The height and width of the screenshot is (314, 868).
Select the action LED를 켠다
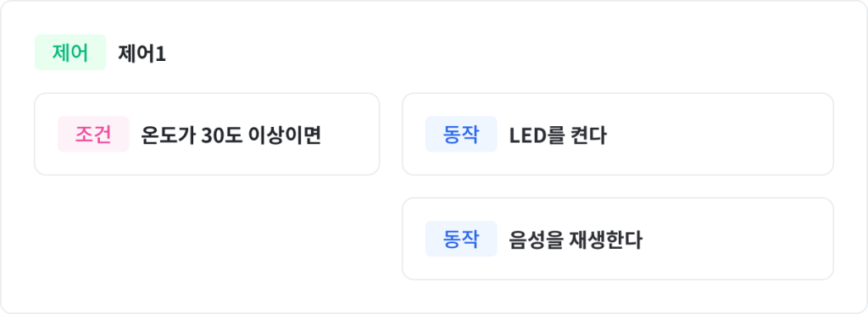(x=558, y=135)
